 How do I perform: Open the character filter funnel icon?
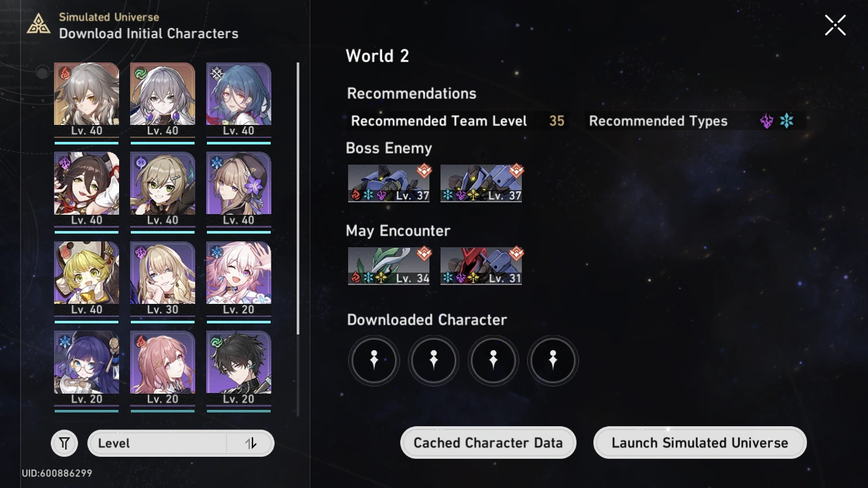pyautogui.click(x=64, y=443)
